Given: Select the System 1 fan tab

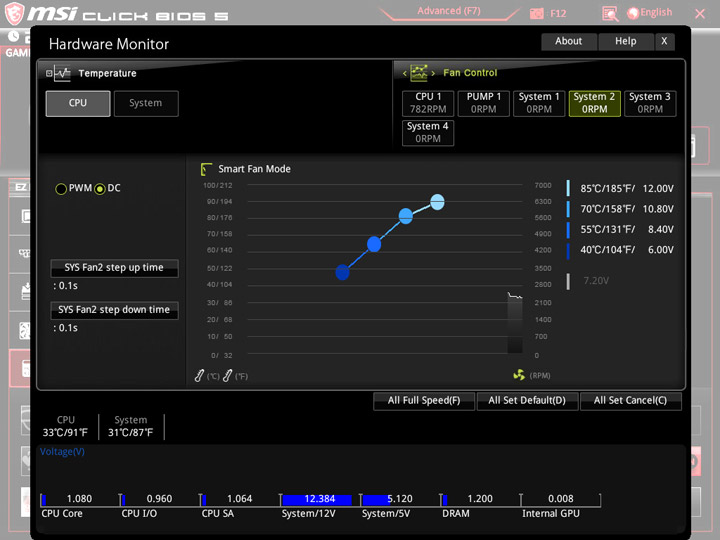Looking at the screenshot, I should (539, 103).
